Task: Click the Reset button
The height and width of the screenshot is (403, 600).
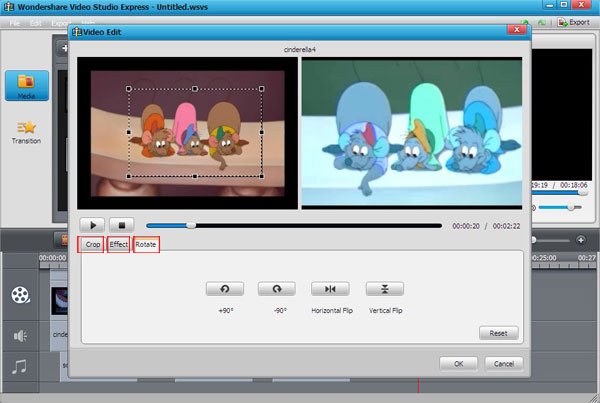Action: coord(499,333)
